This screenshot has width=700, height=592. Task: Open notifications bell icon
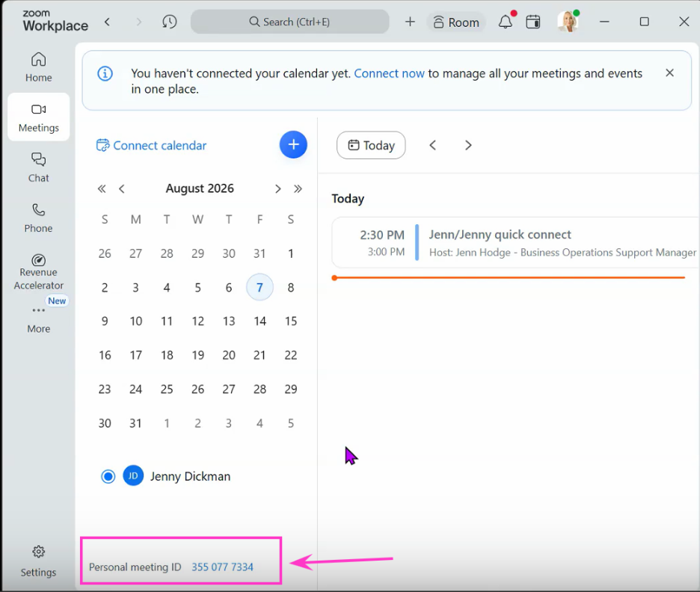tap(506, 22)
